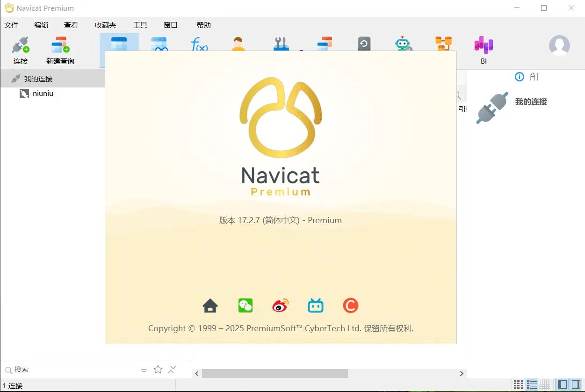Toggle the left navigation pane button
This screenshot has height=392, width=585.
point(563,385)
